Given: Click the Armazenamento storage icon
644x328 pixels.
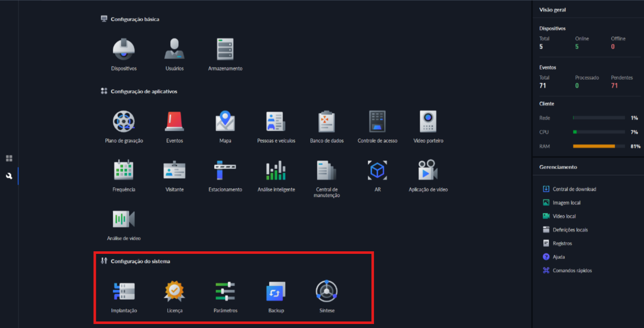Looking at the screenshot, I should [x=225, y=49].
